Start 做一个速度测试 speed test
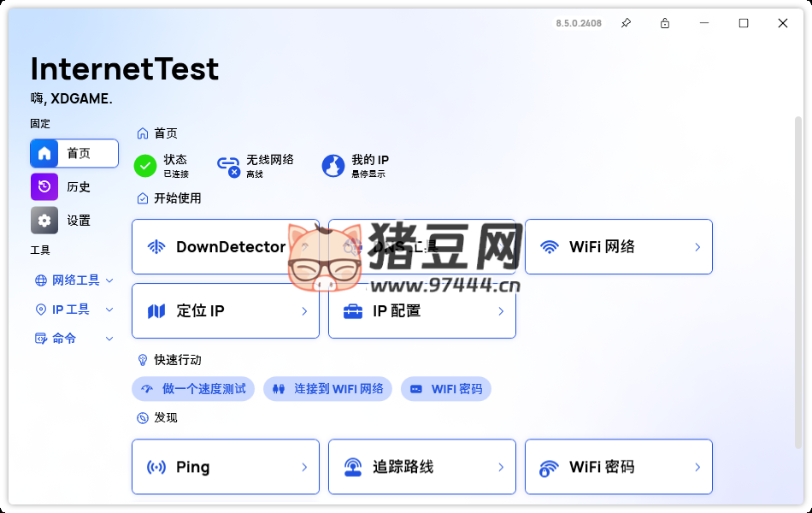 193,389
